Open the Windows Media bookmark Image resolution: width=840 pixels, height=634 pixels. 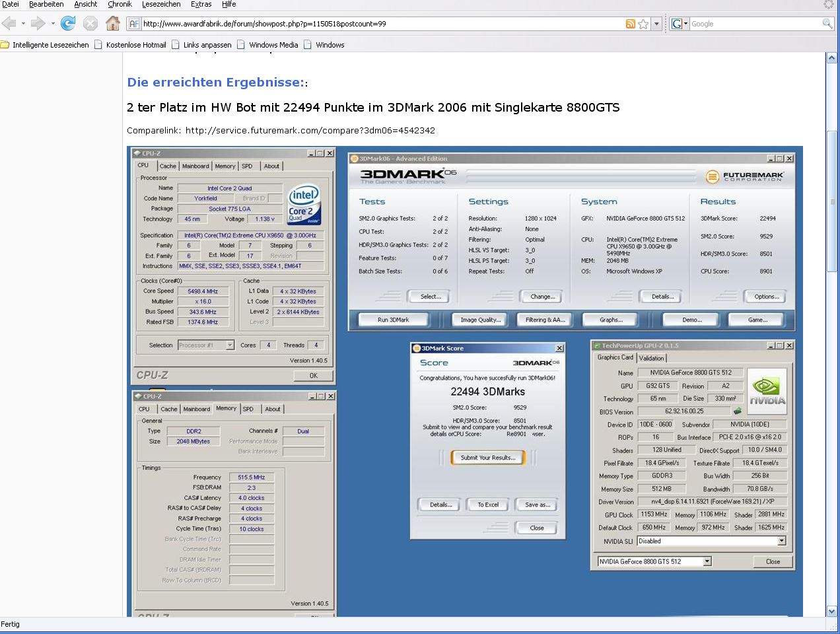point(267,45)
